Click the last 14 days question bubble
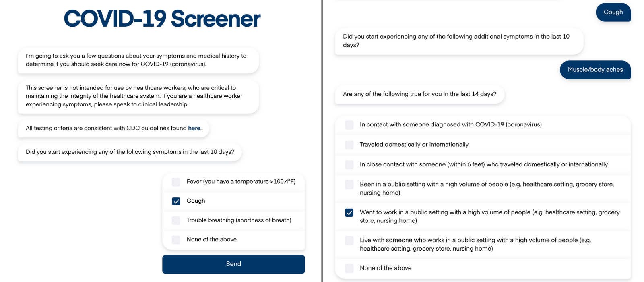 [x=419, y=94]
